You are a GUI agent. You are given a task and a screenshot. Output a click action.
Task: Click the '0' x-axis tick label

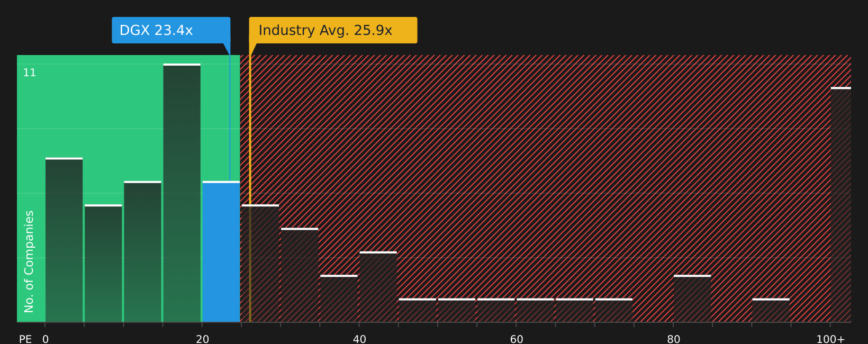46,339
